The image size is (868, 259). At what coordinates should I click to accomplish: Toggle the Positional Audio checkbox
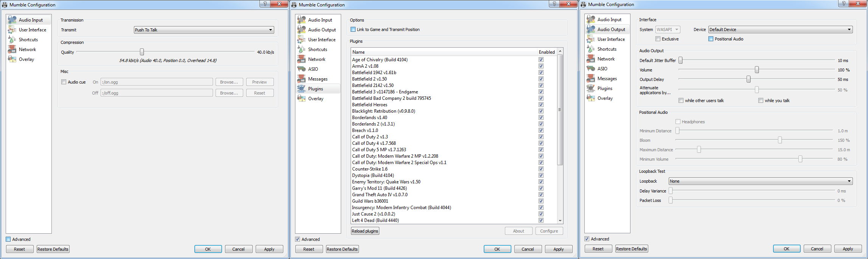[711, 39]
